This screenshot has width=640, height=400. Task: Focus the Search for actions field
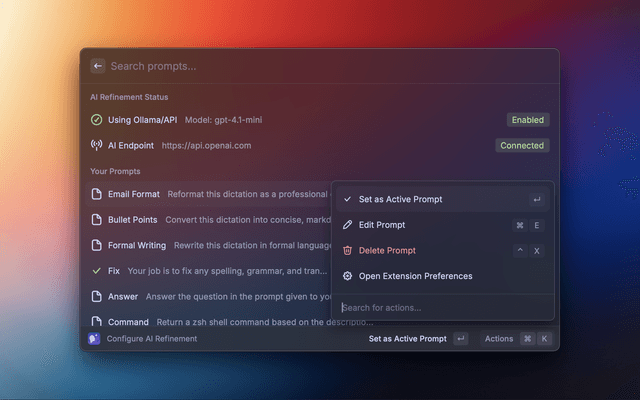coord(440,307)
